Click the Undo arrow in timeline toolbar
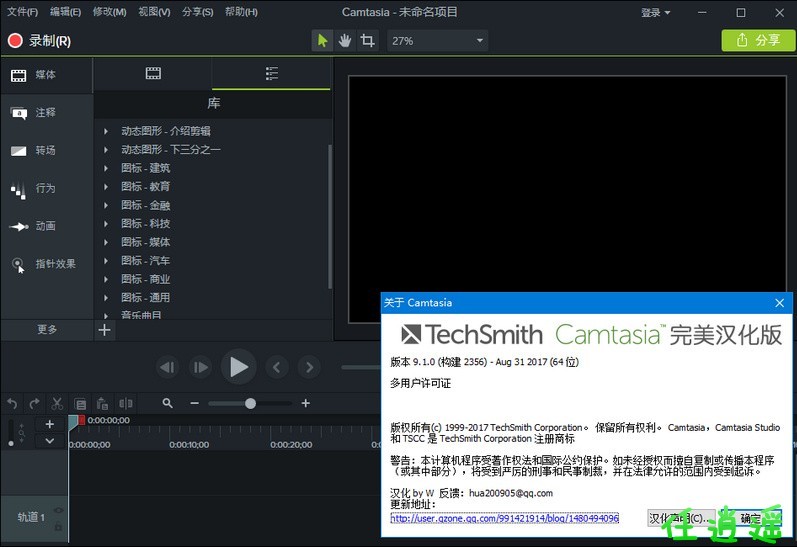Viewport: 797px width, 549px height. tap(12, 404)
